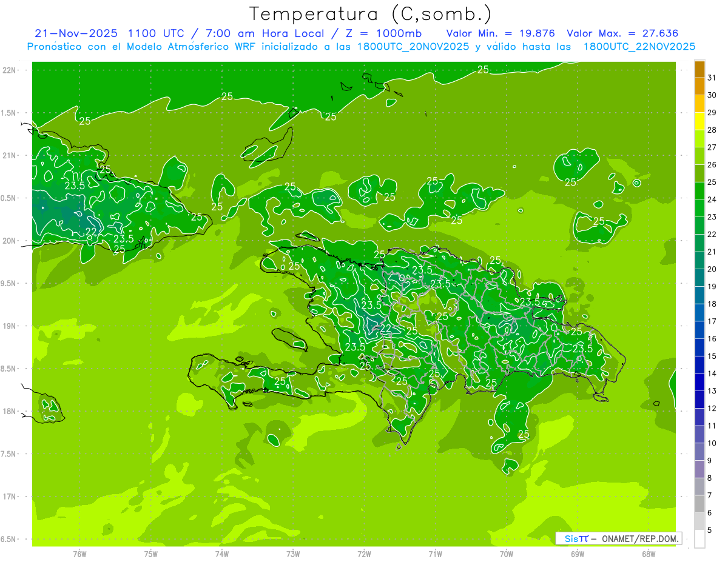
Task: Click the color bar label "5"
Action: pyautogui.click(x=709, y=530)
